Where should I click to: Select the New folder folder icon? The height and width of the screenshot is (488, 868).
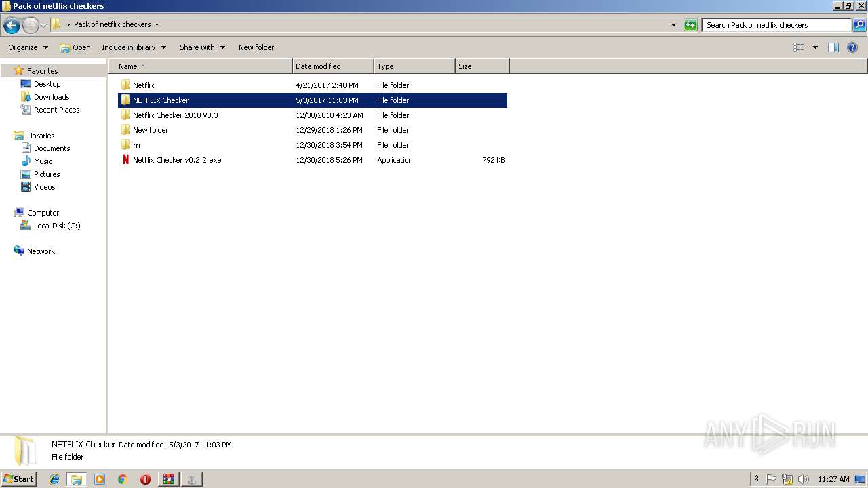pyautogui.click(x=125, y=130)
